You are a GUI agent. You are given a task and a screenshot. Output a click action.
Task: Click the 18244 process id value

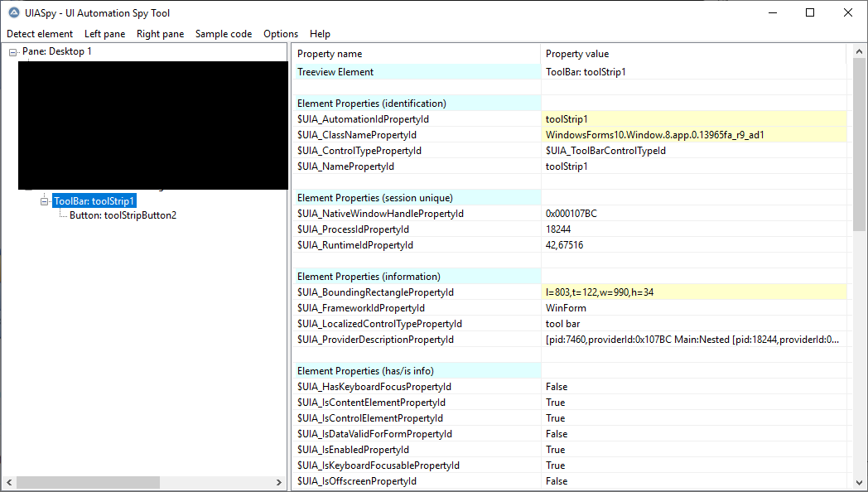click(x=558, y=229)
